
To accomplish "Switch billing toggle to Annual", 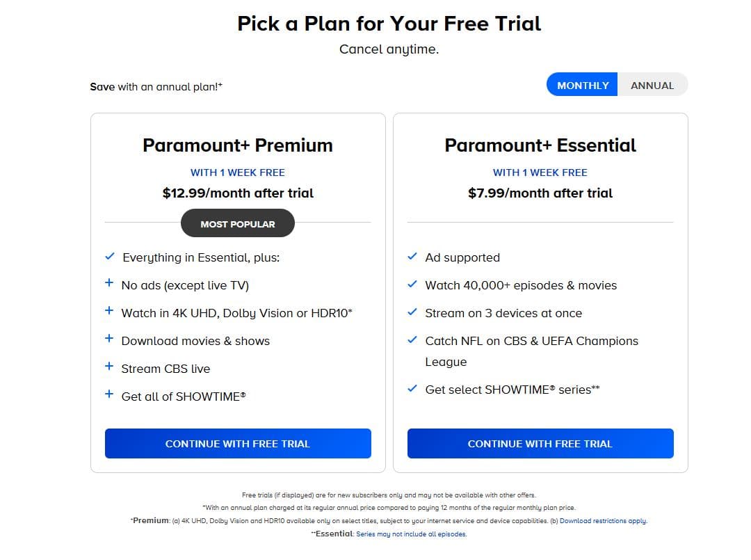I will tap(652, 86).
